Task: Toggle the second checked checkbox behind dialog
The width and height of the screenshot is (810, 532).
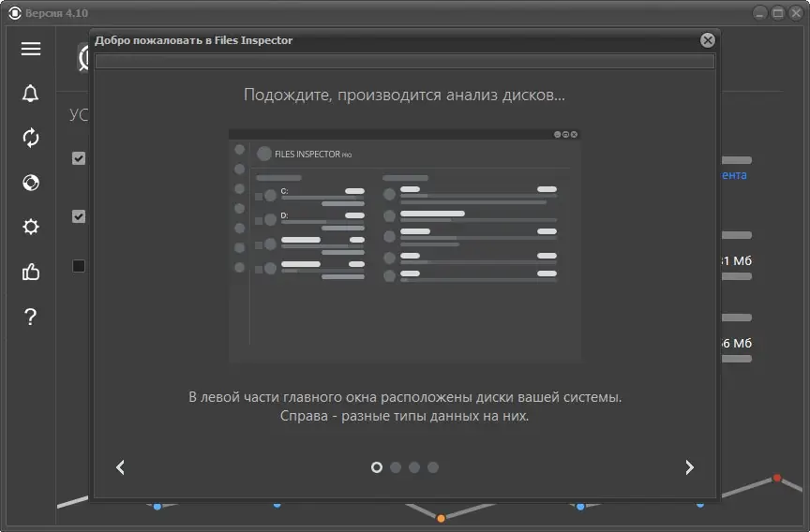Action: coord(79,216)
